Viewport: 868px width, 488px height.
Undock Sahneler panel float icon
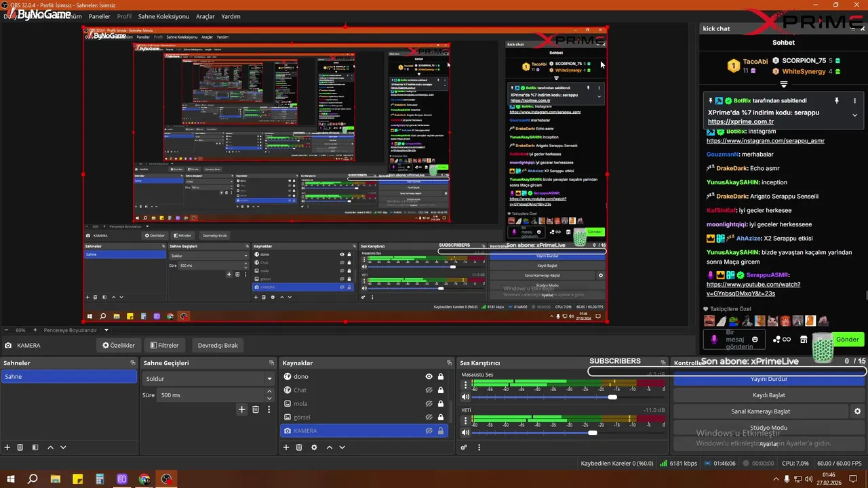click(133, 363)
